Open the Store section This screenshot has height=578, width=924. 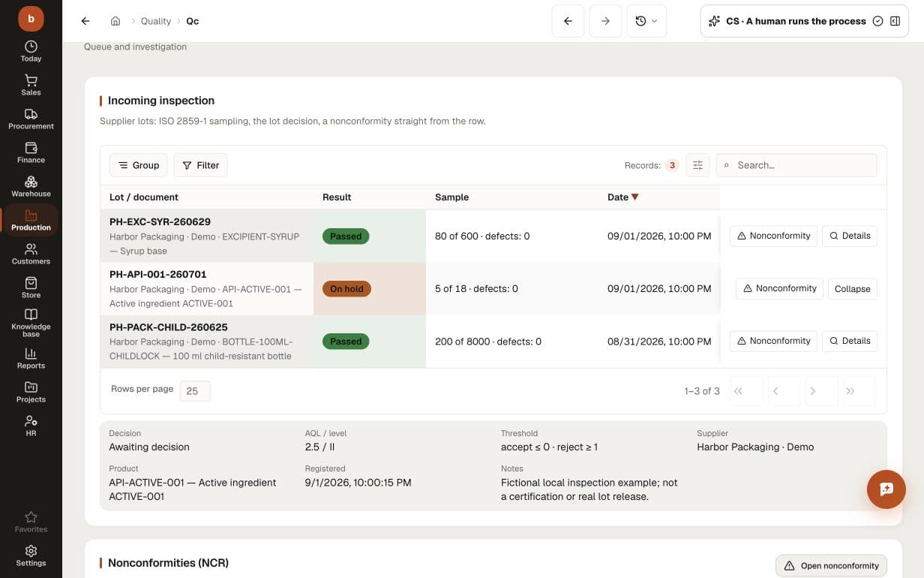(x=31, y=287)
